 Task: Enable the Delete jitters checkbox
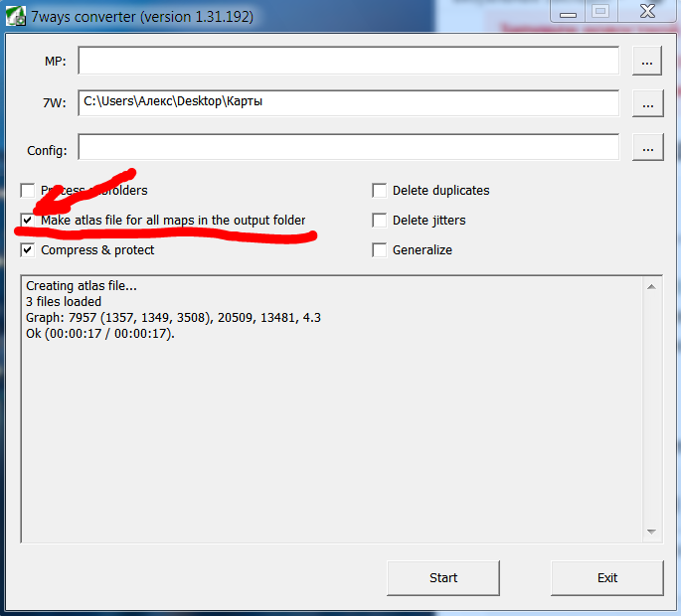380,221
